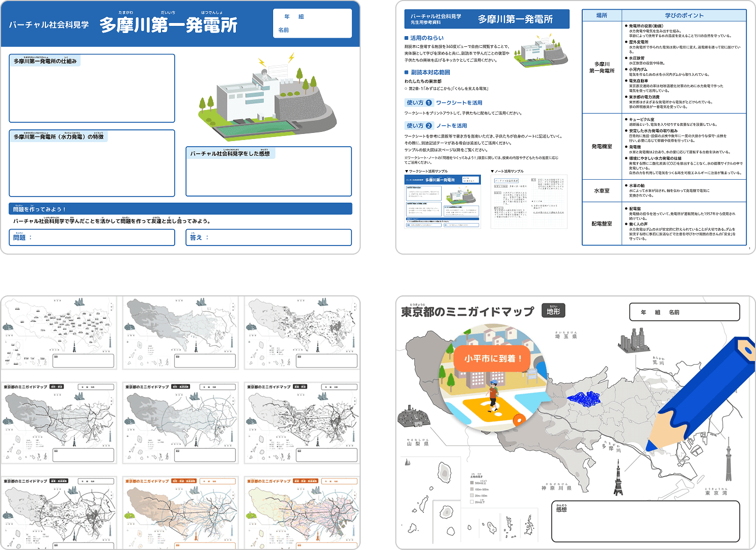Viewport: 756px width, 550px height.
Task: Click the 小平市に到着！ orange banner
Action: [493, 359]
